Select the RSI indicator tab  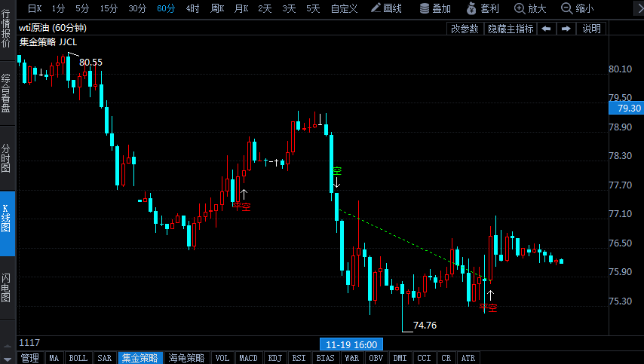click(x=299, y=358)
